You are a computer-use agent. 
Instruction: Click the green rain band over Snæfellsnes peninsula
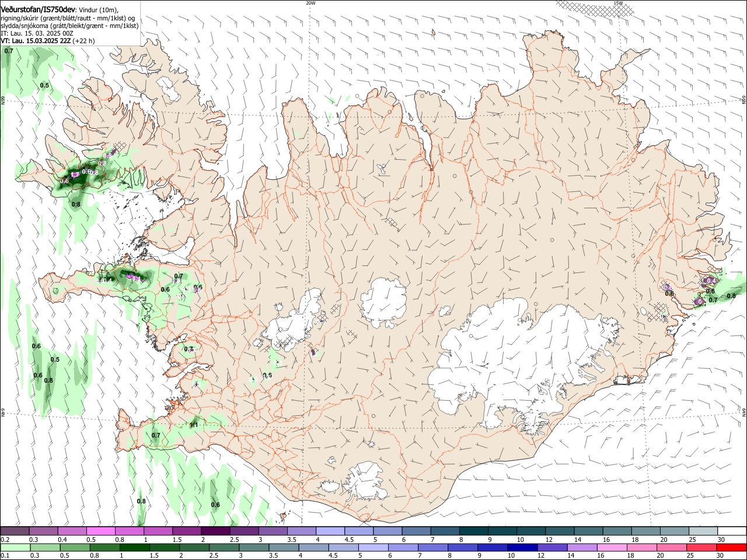(125, 276)
